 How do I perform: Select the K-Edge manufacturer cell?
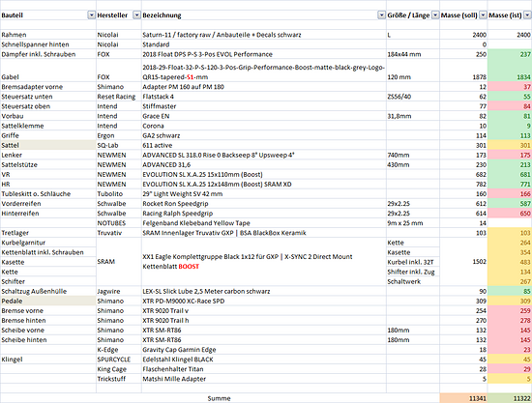click(x=119, y=350)
